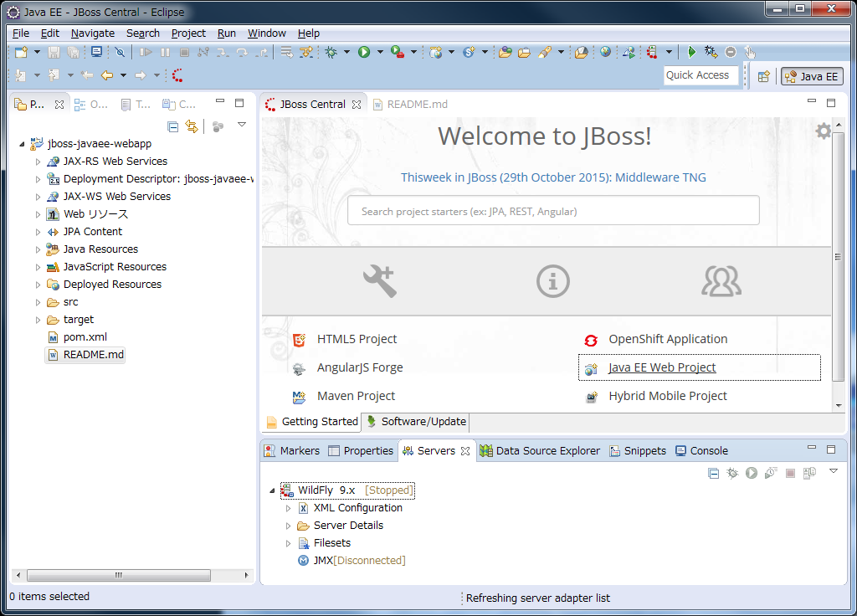Click the Suspend debug icon

(165, 52)
